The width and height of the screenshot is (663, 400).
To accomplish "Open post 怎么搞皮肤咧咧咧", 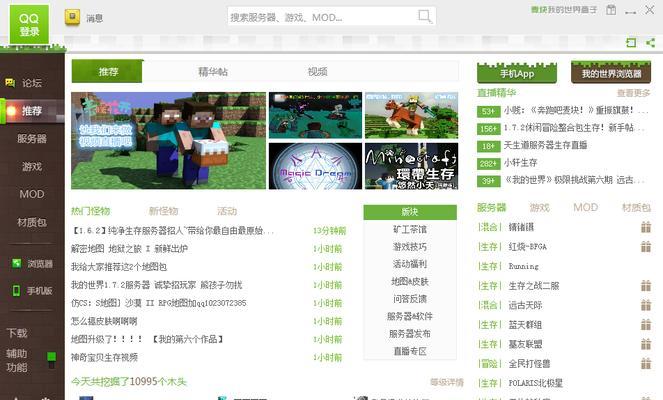I will tap(104, 321).
